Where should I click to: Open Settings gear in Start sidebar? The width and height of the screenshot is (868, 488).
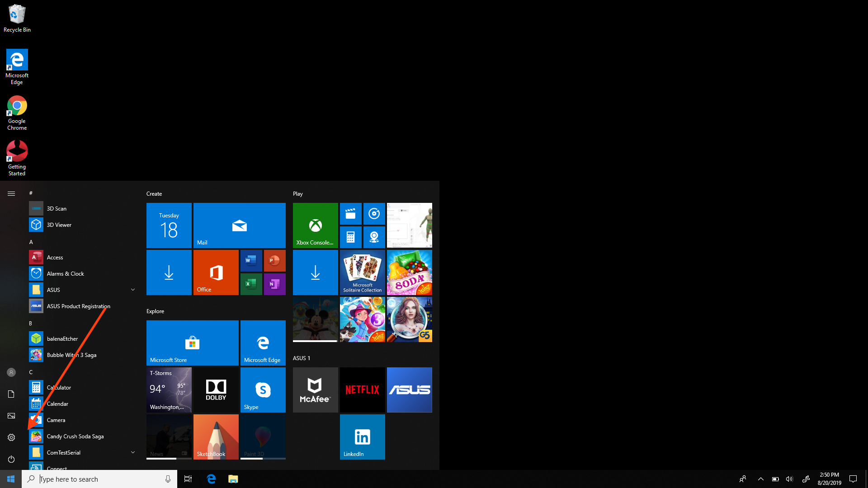(11, 437)
